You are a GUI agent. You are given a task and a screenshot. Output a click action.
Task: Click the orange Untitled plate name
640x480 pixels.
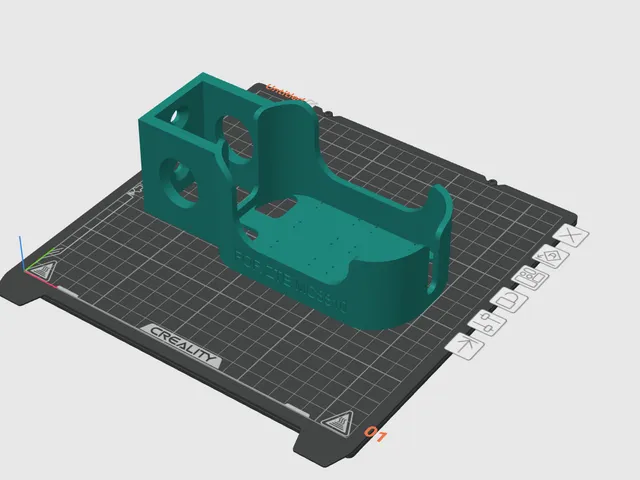pyautogui.click(x=285, y=93)
